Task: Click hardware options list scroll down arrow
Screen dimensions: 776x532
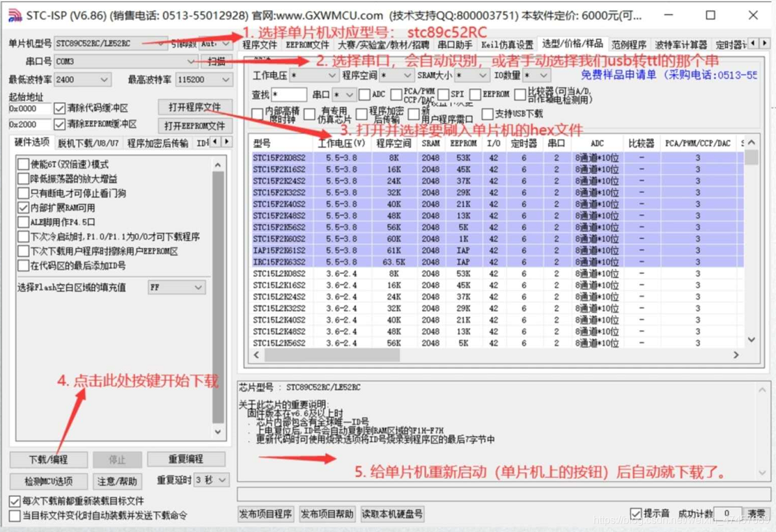Action: [x=218, y=431]
